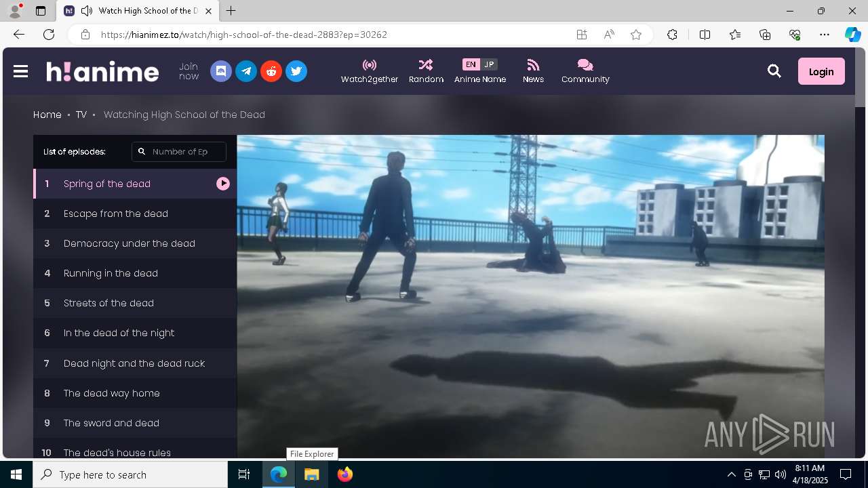Open the hamburger menu on hianime
Image resolution: width=868 pixels, height=488 pixels.
pyautogui.click(x=20, y=71)
